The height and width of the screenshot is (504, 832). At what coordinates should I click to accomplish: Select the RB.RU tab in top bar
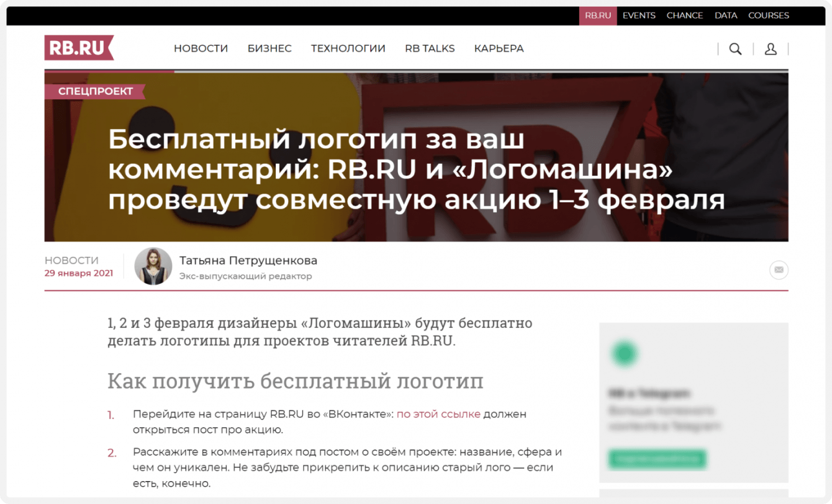[x=598, y=16]
